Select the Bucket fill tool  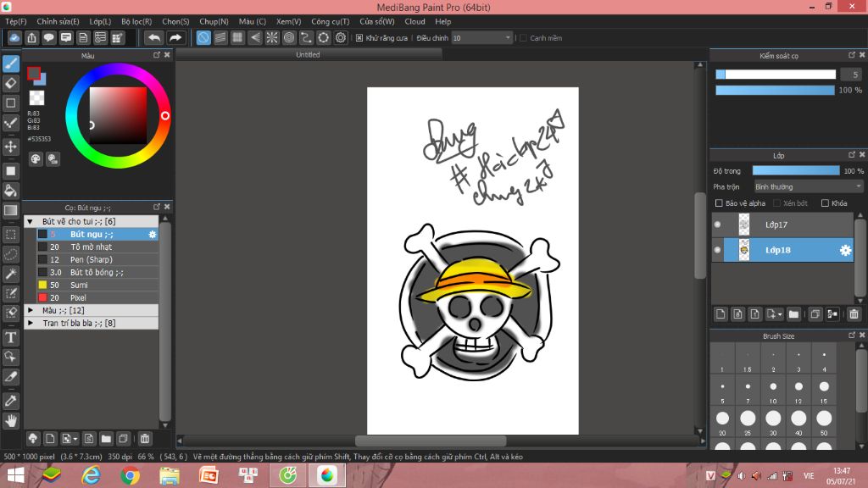point(10,191)
